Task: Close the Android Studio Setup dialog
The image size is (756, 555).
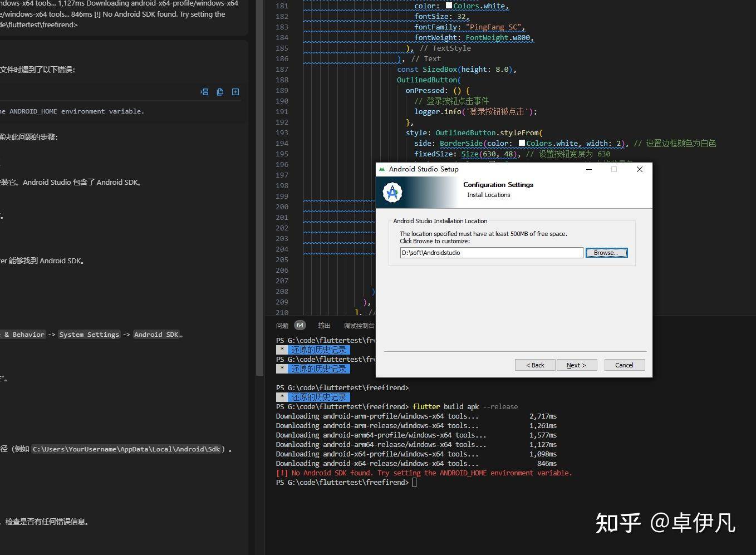Action: pyautogui.click(x=640, y=169)
